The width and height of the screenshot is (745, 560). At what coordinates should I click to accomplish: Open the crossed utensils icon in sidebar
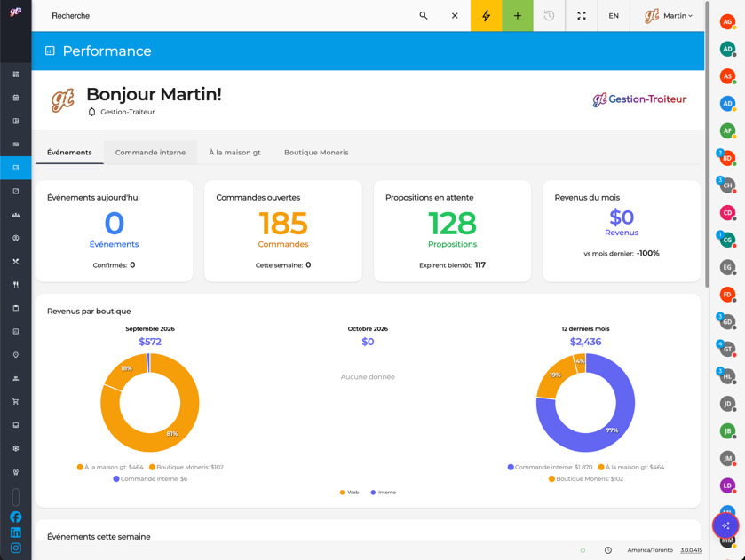click(x=16, y=261)
